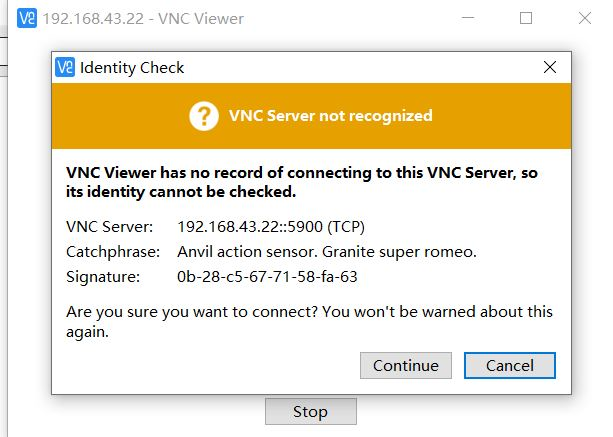Maximize the VNC Viewer window
Viewport: 613px width, 437px height.
coord(526,18)
